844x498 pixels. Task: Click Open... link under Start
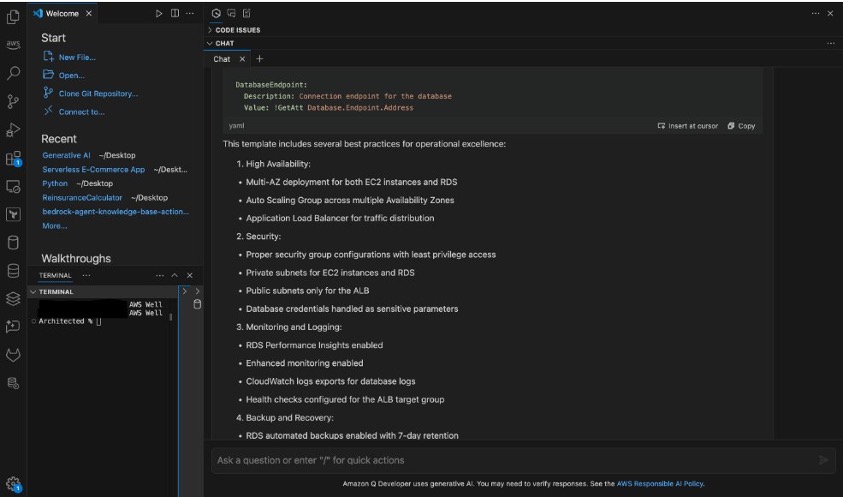[71, 75]
